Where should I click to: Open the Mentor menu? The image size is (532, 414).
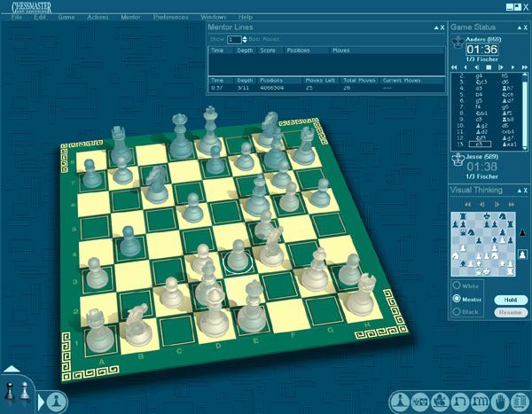click(130, 17)
